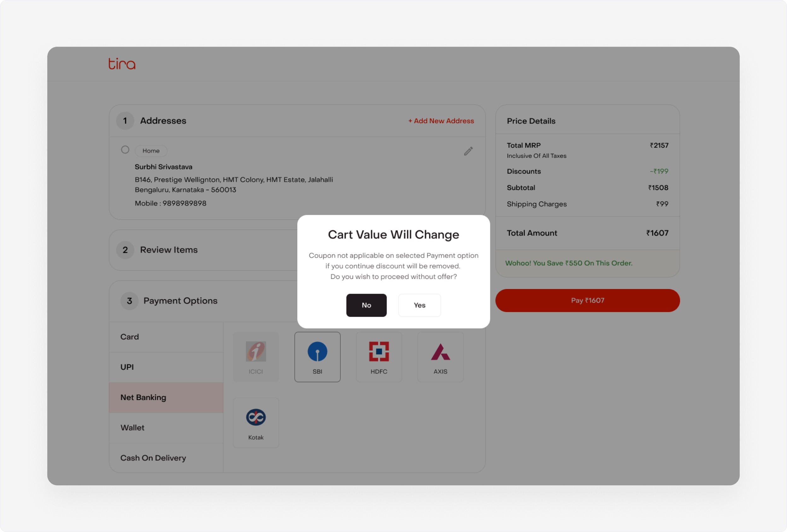Click the Home address tag
The image size is (787, 532).
point(151,151)
